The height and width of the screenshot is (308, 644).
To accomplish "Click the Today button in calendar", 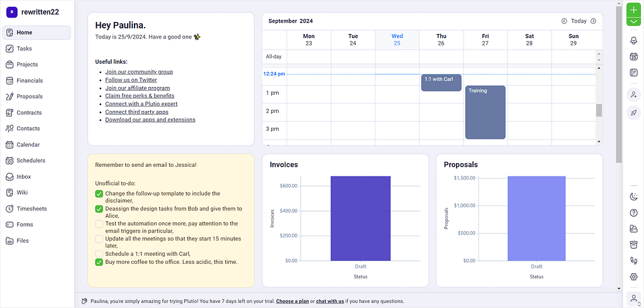I will click(x=579, y=21).
